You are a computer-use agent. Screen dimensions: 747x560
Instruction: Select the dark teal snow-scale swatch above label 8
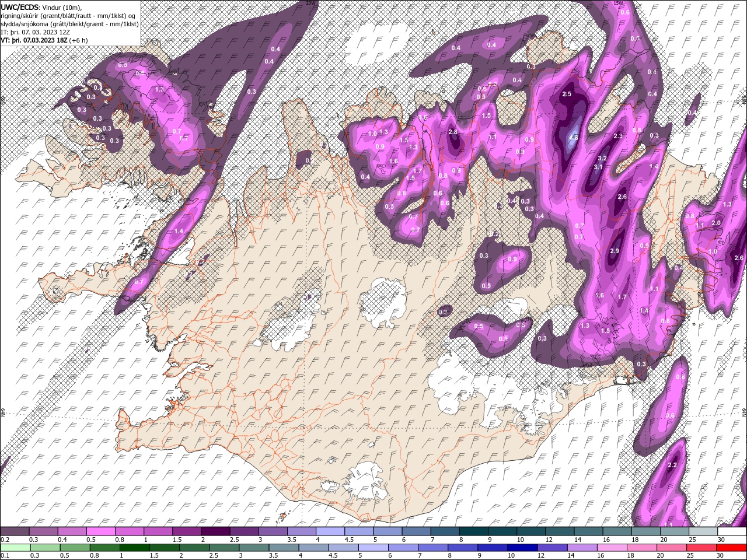click(473, 531)
